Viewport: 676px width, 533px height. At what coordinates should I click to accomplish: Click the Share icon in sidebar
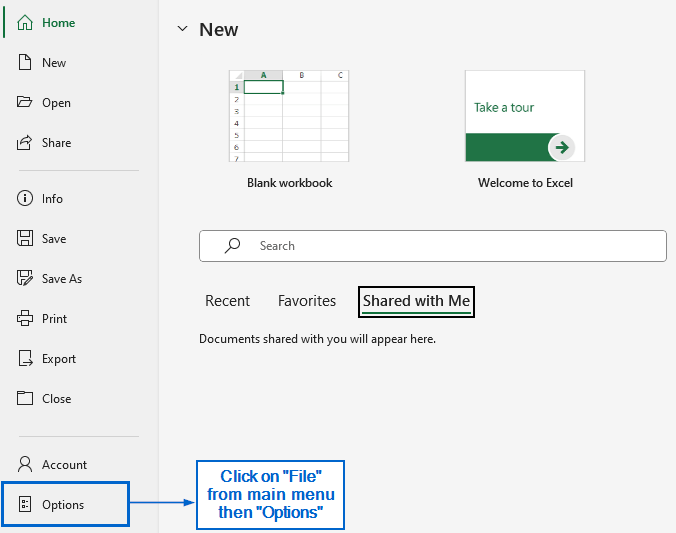point(25,143)
